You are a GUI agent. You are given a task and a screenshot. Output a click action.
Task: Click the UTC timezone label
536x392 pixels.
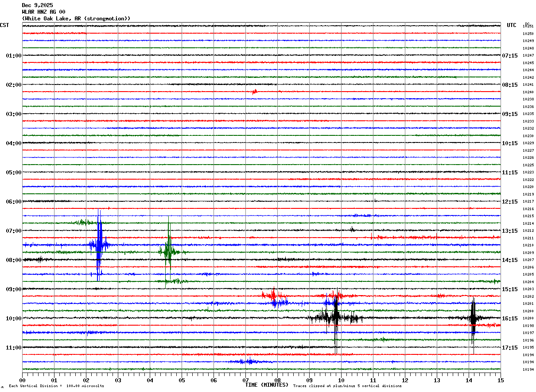click(x=512, y=25)
